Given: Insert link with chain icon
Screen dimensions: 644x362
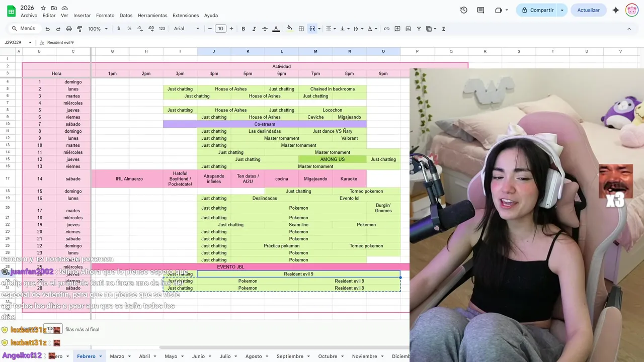Looking at the screenshot, I should (x=386, y=29).
